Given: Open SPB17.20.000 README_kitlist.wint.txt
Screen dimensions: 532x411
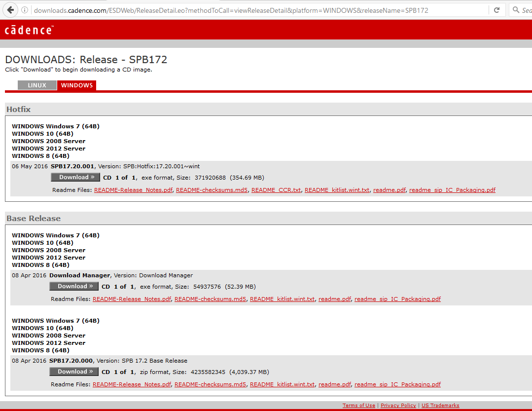Looking at the screenshot, I should (283, 384).
